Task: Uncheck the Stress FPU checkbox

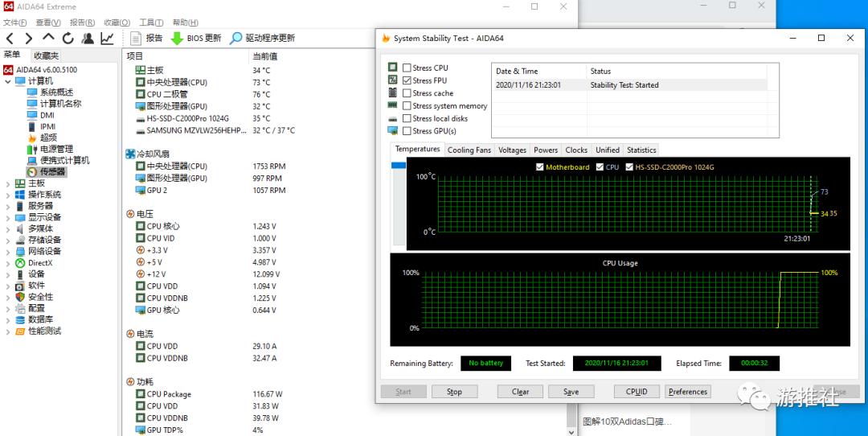Action: (x=407, y=80)
